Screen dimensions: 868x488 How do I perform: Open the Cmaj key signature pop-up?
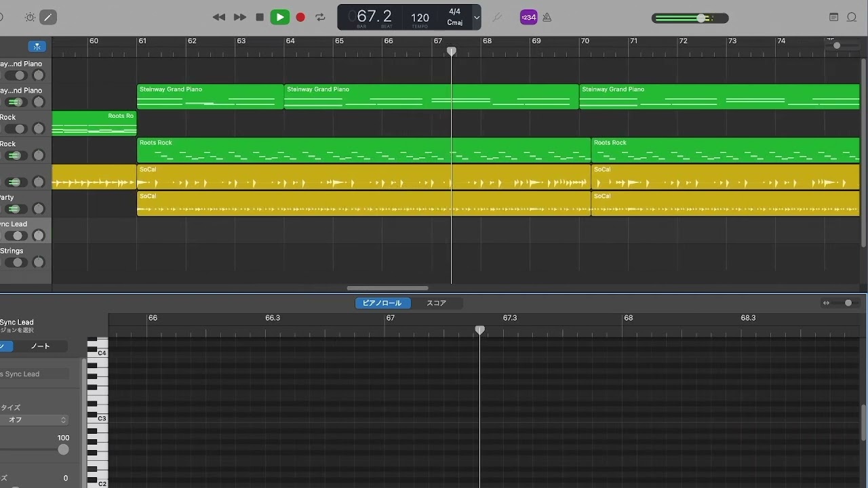coord(454,22)
